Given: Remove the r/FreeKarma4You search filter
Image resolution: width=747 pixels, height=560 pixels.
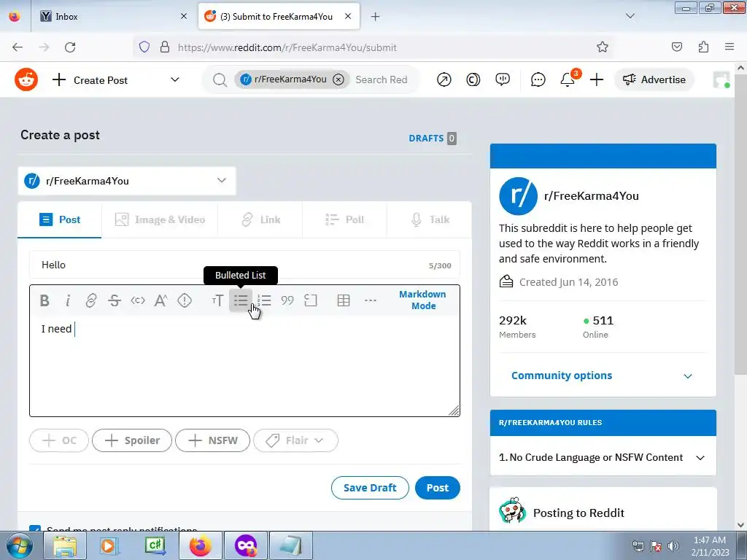Looking at the screenshot, I should click(x=338, y=79).
